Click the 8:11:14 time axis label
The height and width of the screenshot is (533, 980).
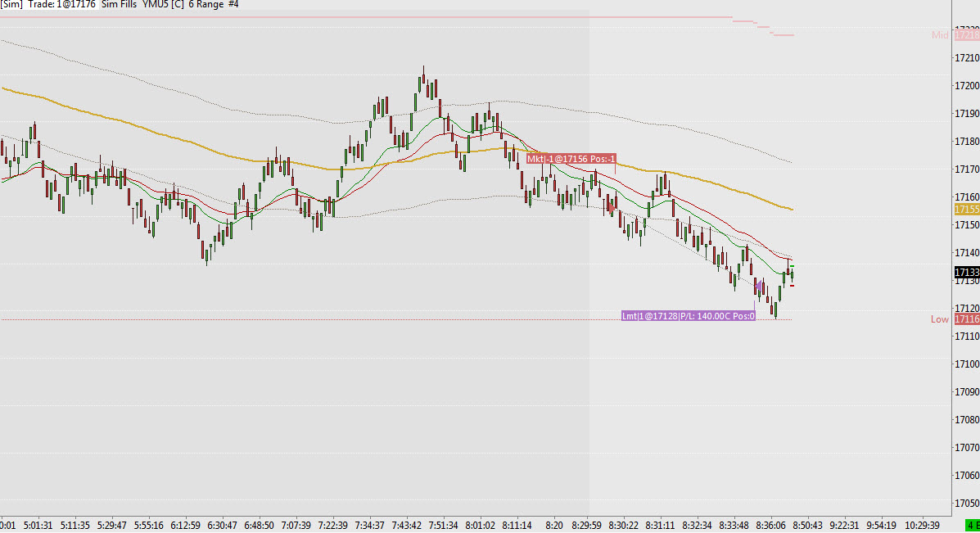pos(517,526)
